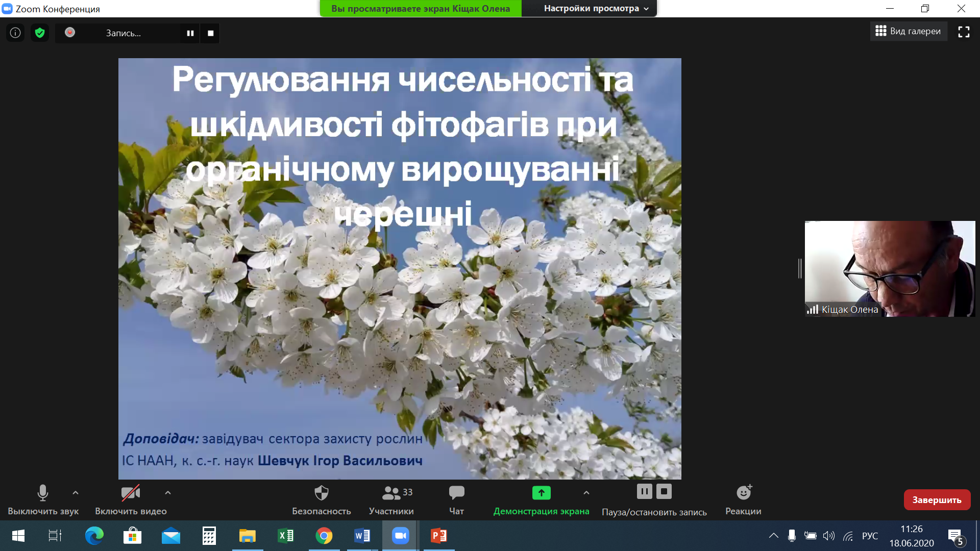
Task: Open PowerPoint from the taskbar
Action: pos(438,536)
